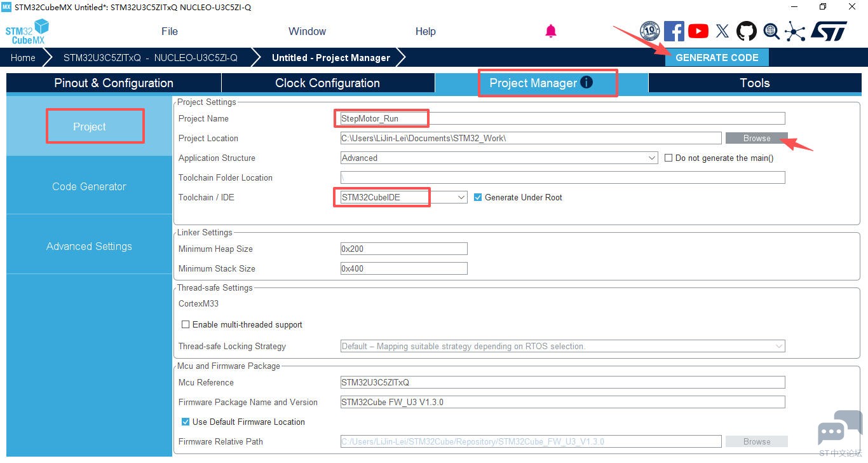This screenshot has height=463, width=868.
Task: Open the Help menu
Action: [x=426, y=31]
